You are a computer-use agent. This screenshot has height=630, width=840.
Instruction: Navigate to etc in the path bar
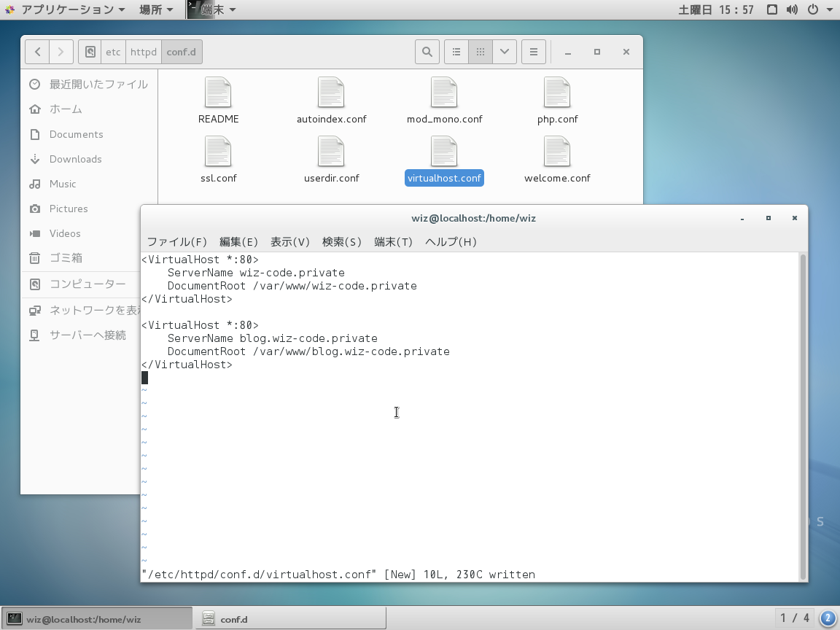coord(113,52)
